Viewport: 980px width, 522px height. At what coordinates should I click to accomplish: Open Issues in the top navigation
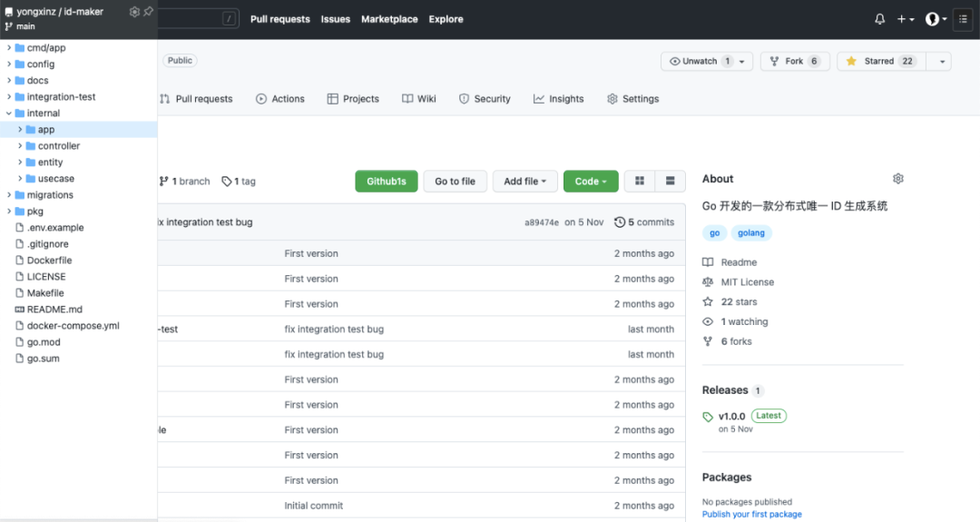click(x=336, y=19)
